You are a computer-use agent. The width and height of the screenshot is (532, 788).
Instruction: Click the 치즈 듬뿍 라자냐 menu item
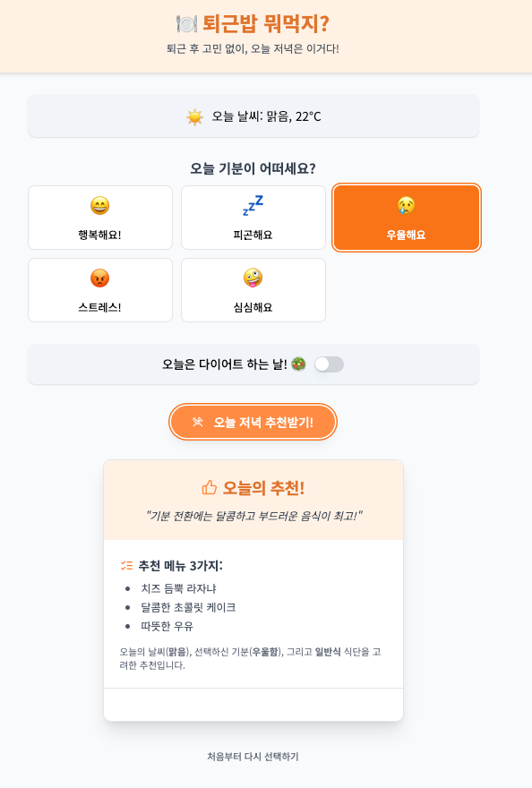(178, 588)
